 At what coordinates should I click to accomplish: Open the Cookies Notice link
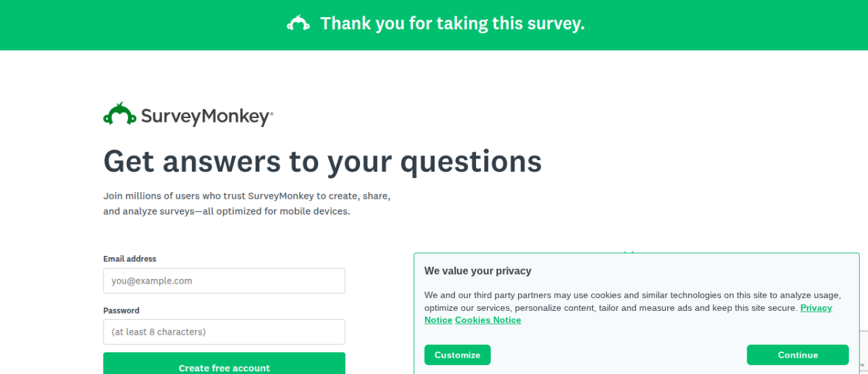click(x=488, y=320)
